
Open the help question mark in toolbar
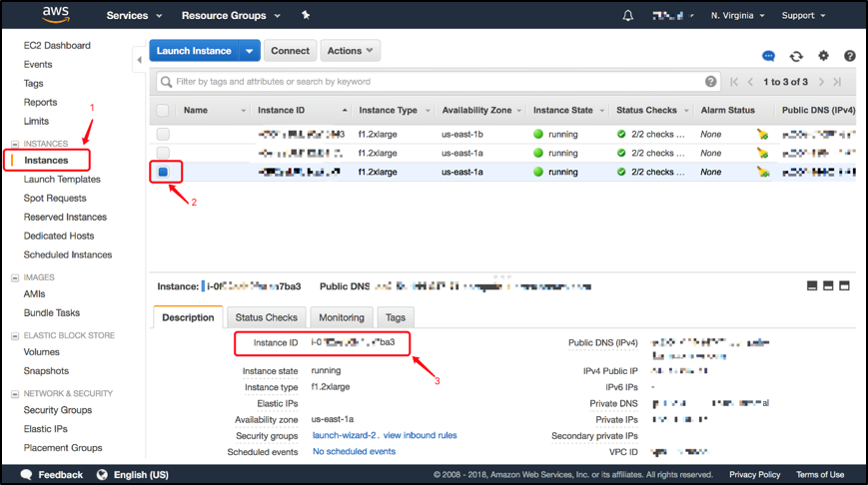pyautogui.click(x=850, y=55)
